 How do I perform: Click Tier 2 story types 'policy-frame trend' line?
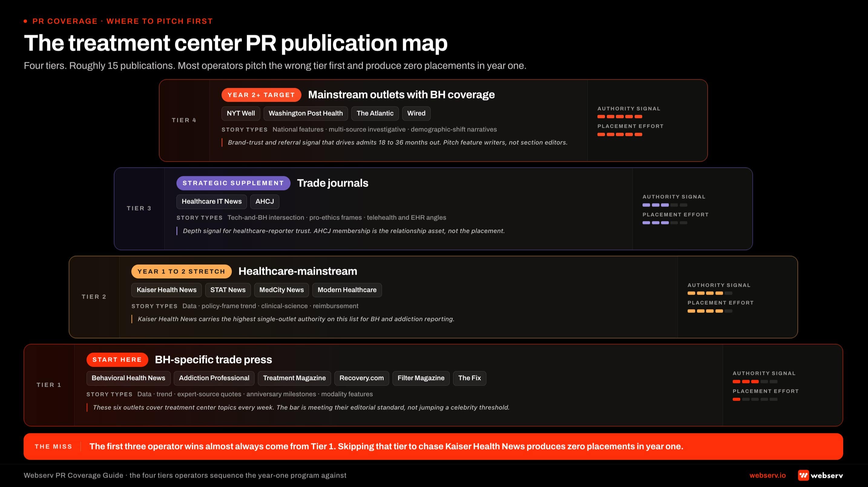tap(270, 306)
